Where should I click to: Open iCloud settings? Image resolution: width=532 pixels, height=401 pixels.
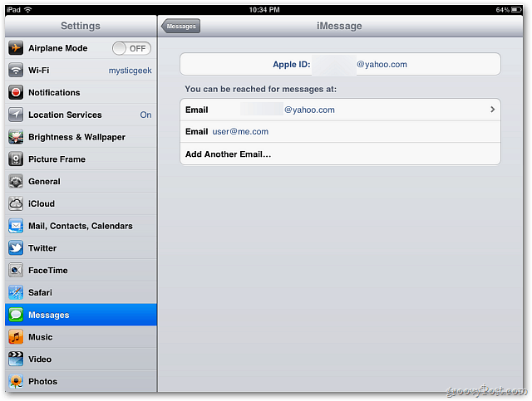[x=81, y=203]
